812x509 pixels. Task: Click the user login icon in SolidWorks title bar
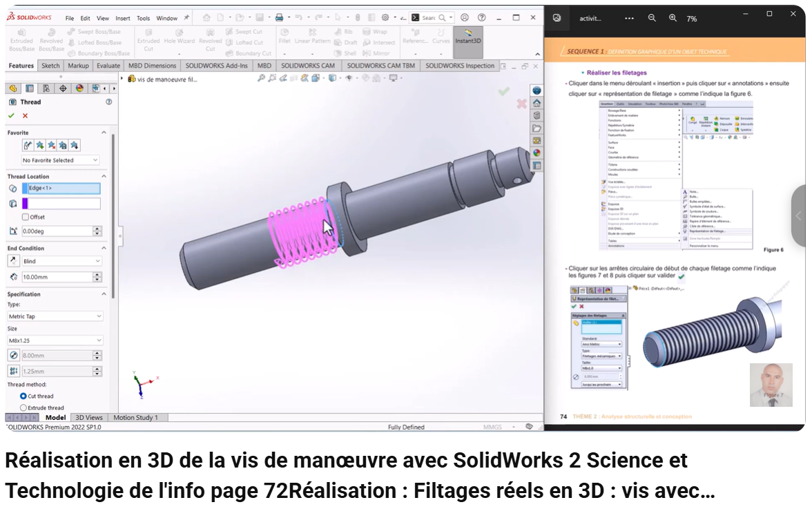[x=465, y=17]
